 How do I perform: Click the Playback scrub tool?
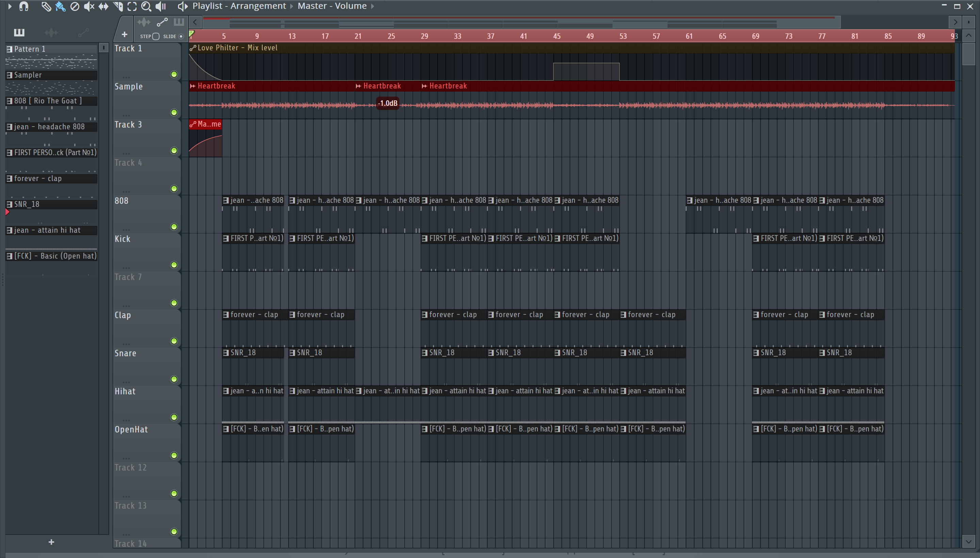tap(161, 6)
